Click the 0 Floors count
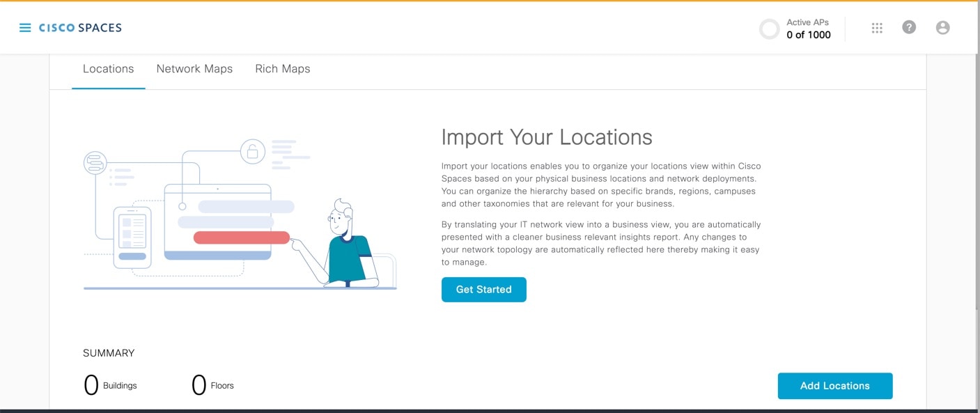Viewport: 980px width, 413px height. pos(212,385)
